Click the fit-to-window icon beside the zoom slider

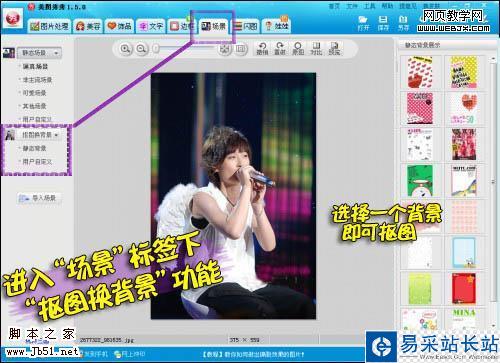[225, 49]
